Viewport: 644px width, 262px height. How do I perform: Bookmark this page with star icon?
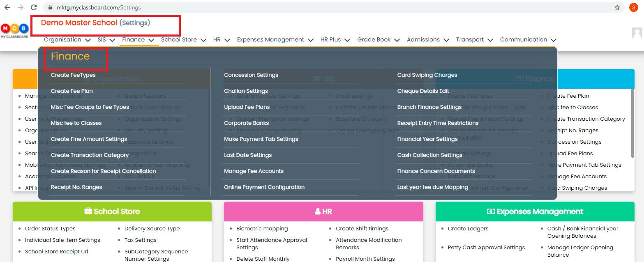[617, 7]
